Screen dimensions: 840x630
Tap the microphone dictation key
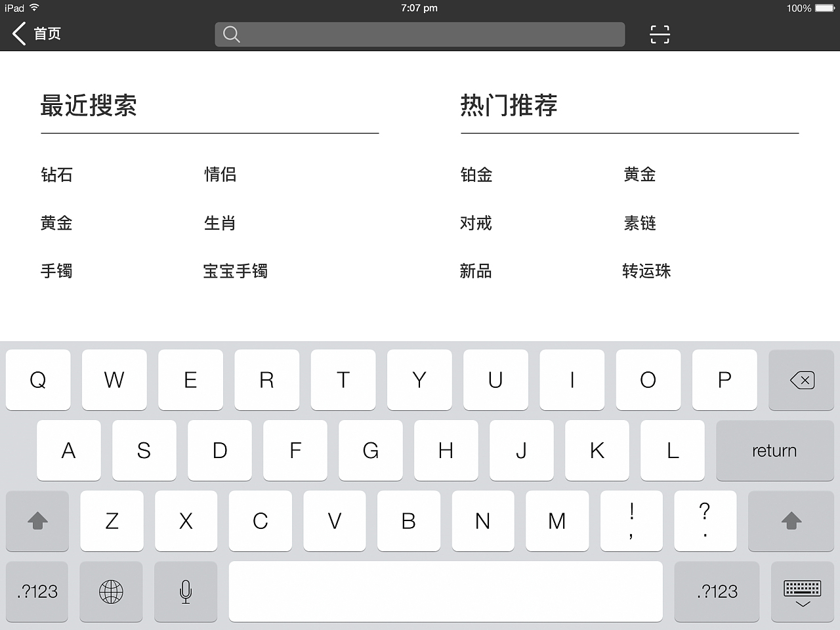(x=186, y=591)
